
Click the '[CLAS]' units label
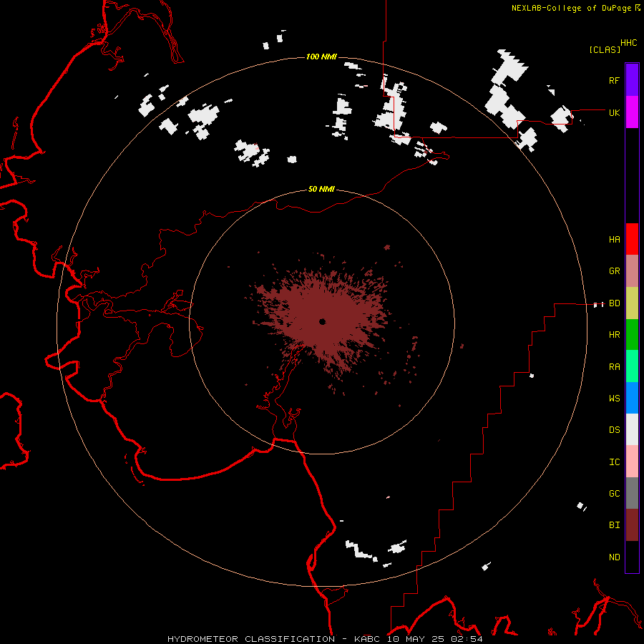click(605, 49)
